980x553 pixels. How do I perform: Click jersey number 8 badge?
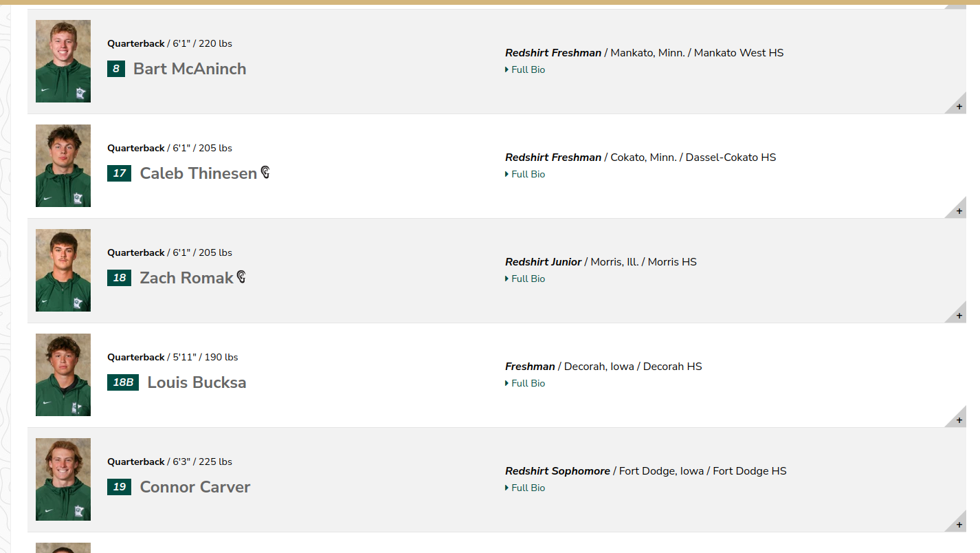click(116, 69)
